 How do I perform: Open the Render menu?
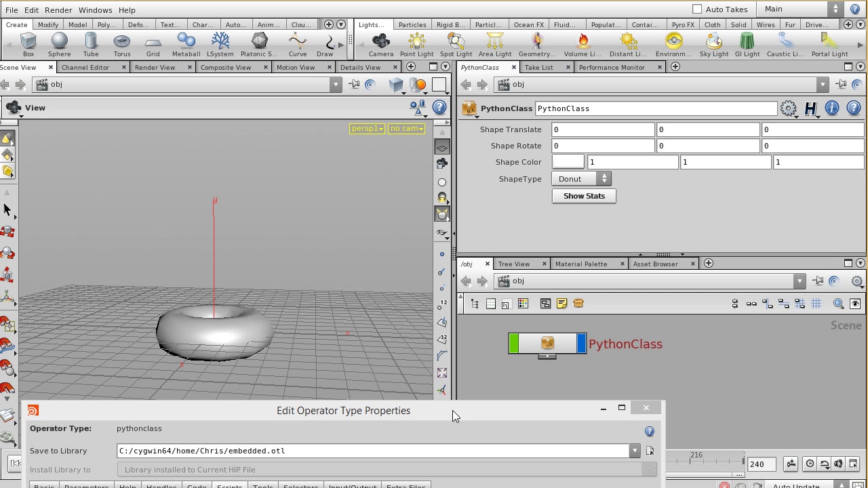(x=58, y=10)
